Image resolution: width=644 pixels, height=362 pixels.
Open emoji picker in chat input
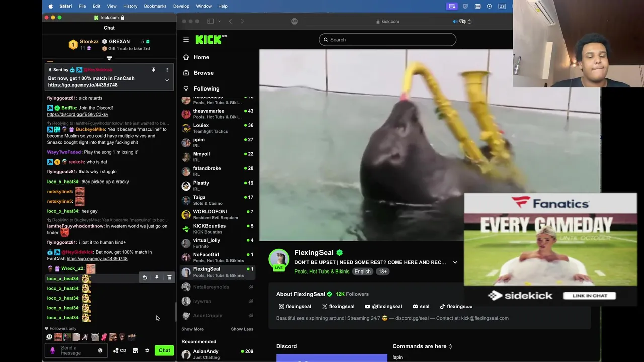pos(100,350)
